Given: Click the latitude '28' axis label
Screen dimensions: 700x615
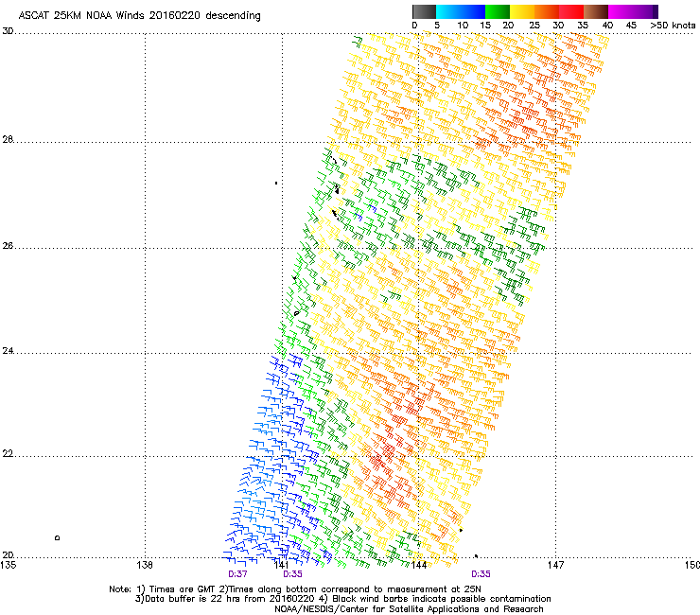Looking at the screenshot, I should 8,139.
